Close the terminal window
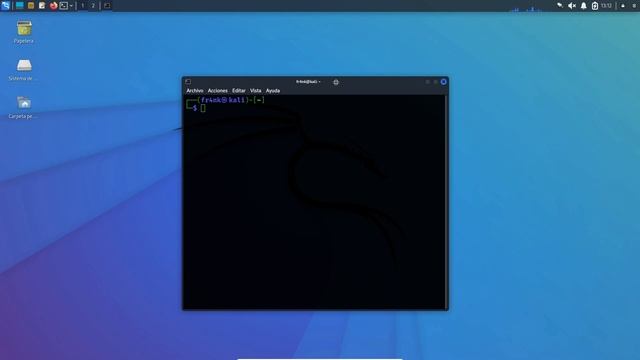The width and height of the screenshot is (640, 360). (x=444, y=82)
